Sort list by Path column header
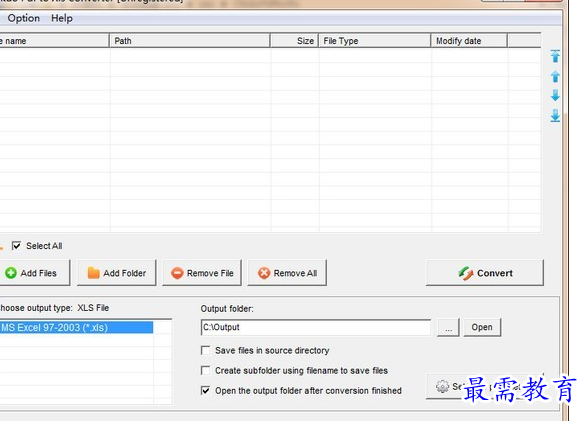The height and width of the screenshot is (421, 585). [190, 41]
